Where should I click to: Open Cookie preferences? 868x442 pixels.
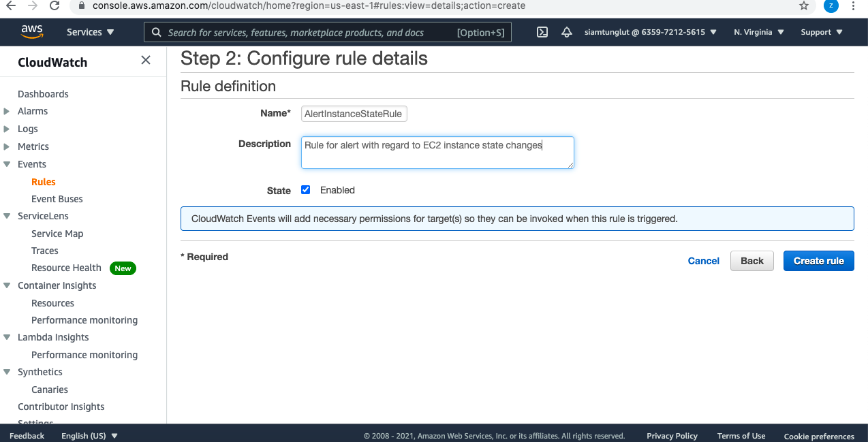[x=819, y=437]
